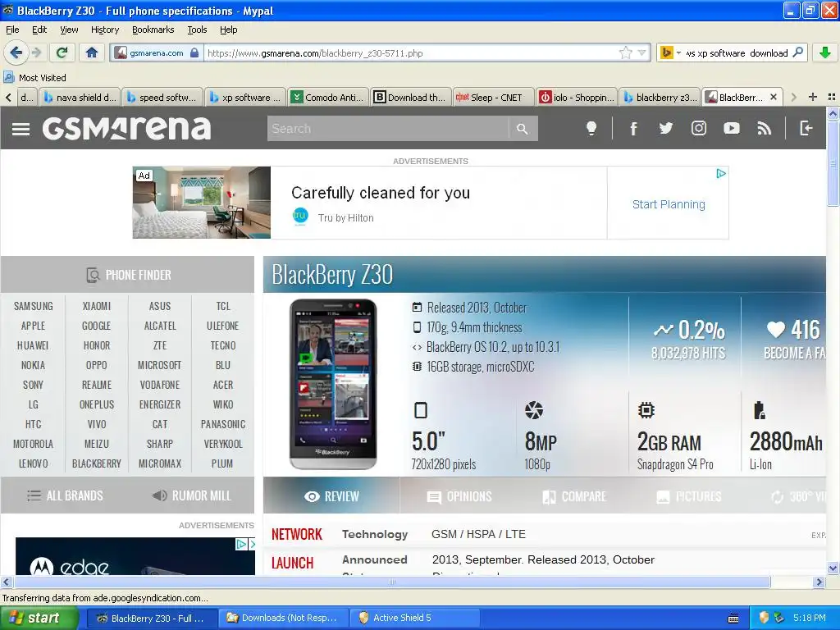Image resolution: width=840 pixels, height=630 pixels.
Task: Open GSMArena hamburger menu icon
Action: coord(21,129)
